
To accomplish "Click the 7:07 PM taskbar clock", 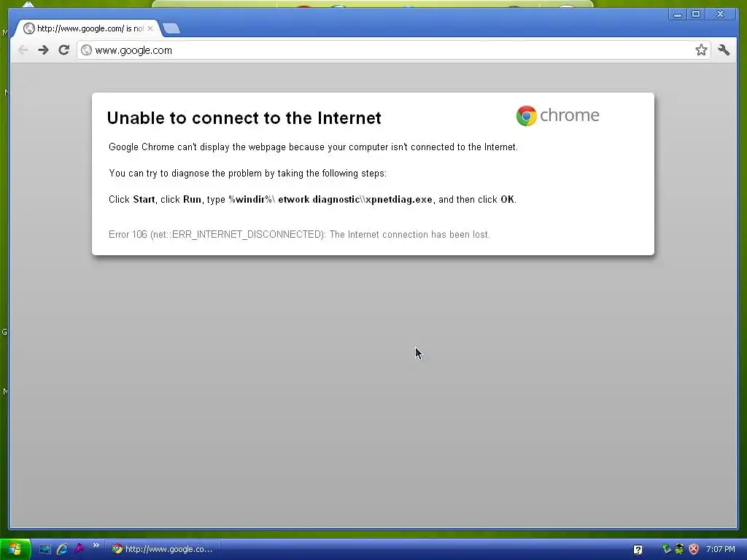I will [x=720, y=549].
